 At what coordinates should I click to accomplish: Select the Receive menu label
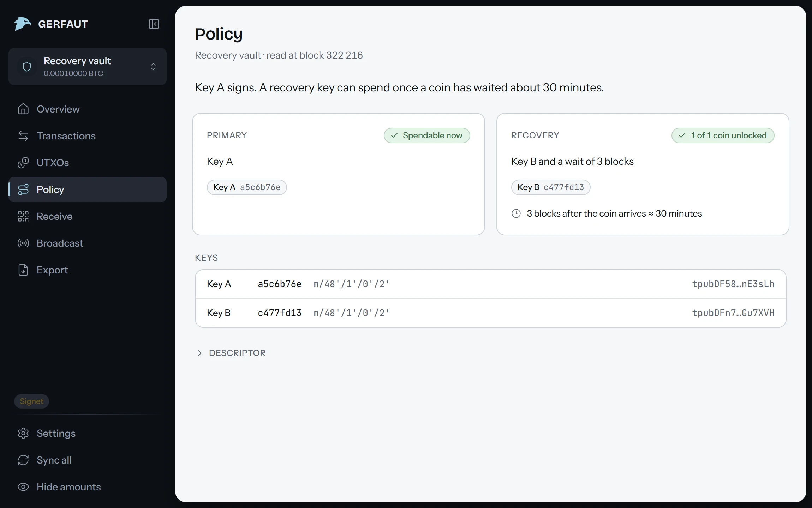tap(55, 216)
